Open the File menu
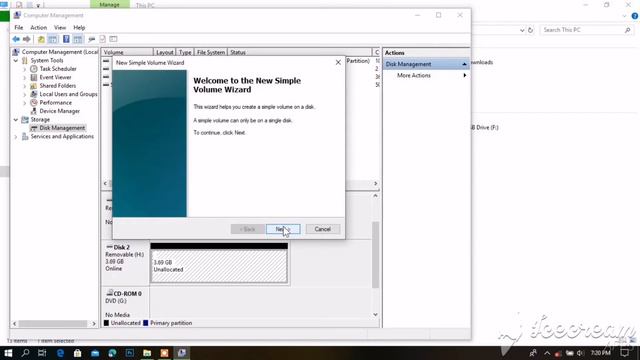640x360 pixels. pyautogui.click(x=19, y=27)
